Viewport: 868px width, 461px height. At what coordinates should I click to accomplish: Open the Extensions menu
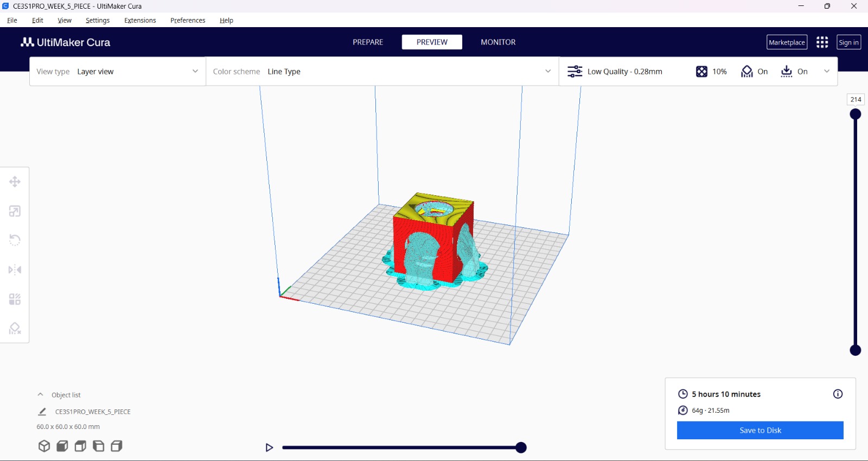click(x=140, y=20)
